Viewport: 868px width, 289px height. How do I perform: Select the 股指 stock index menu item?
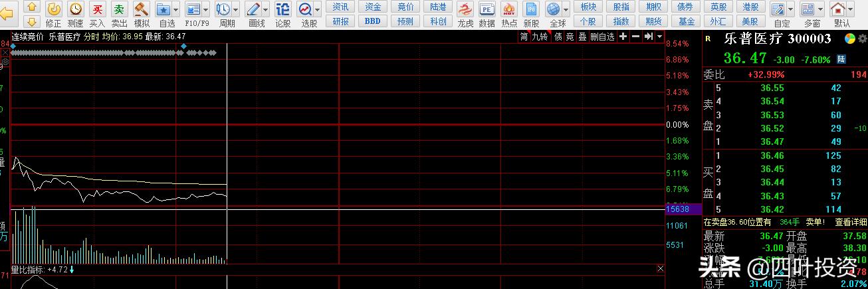(621, 7)
